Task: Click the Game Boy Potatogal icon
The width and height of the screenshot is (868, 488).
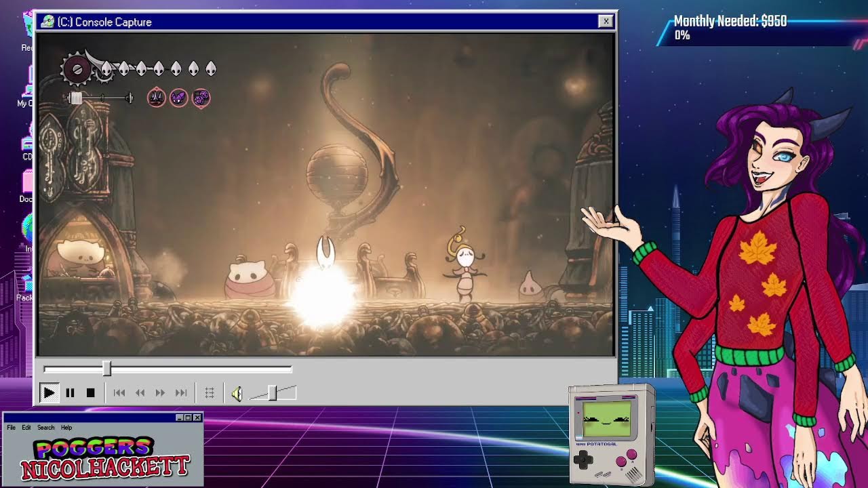Action: click(612, 434)
